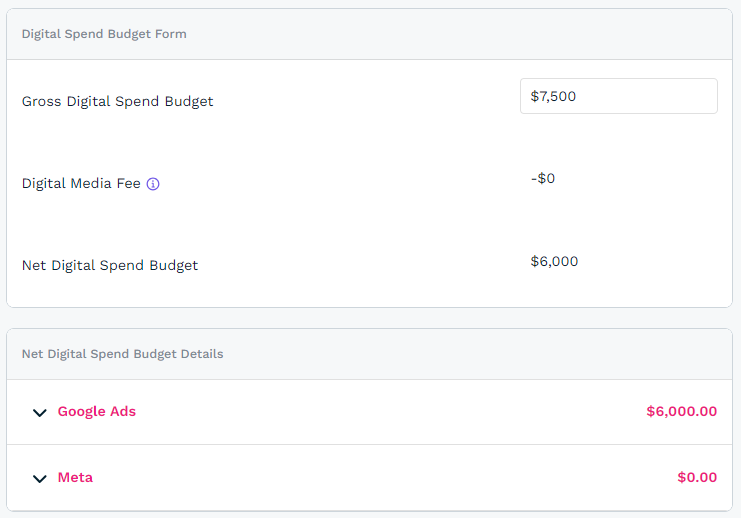
Task: Open the Meta budget link
Action: click(x=75, y=477)
